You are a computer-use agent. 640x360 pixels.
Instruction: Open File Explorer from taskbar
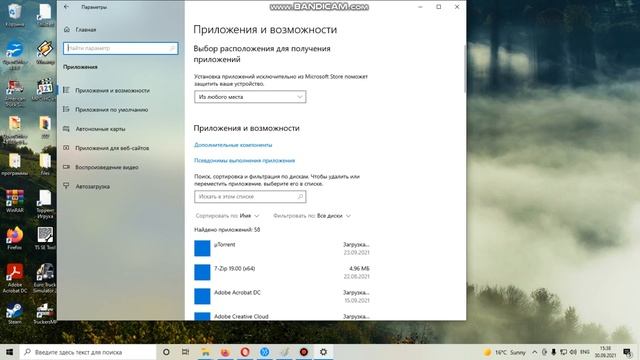[x=205, y=352]
